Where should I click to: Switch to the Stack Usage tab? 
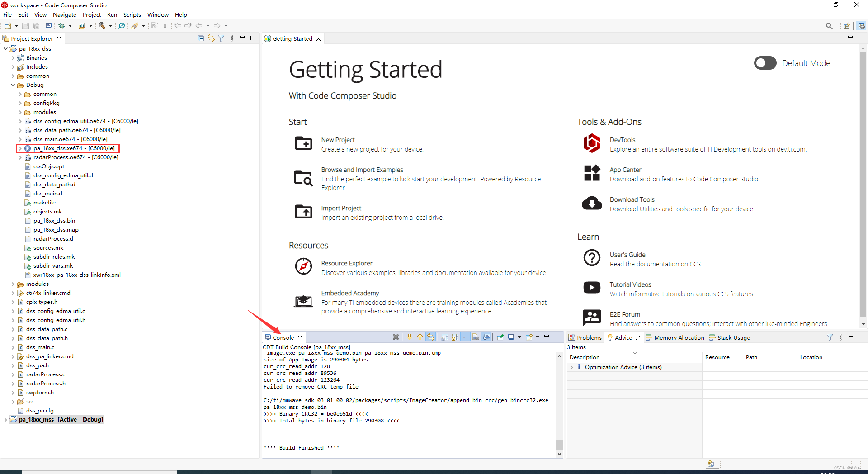click(x=730, y=337)
